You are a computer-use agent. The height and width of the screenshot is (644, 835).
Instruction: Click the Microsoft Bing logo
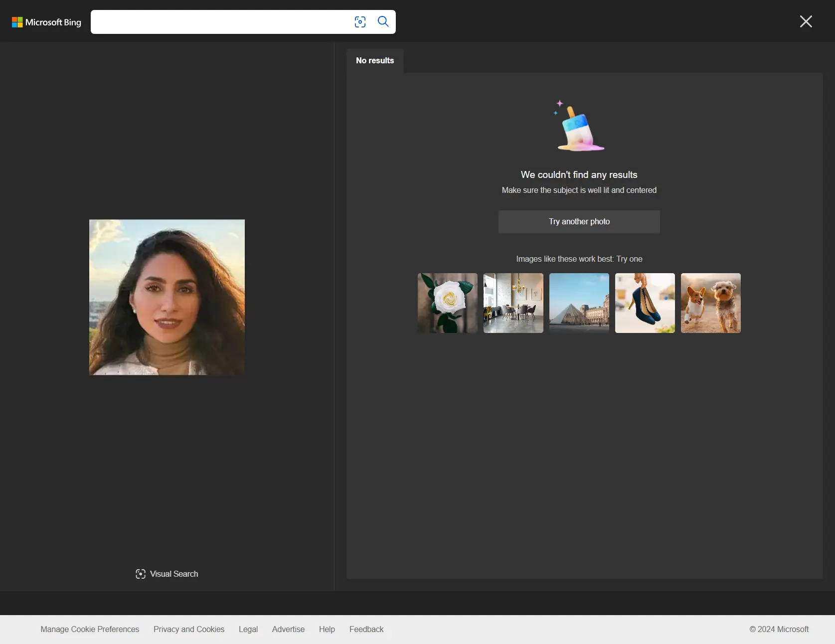pos(46,22)
